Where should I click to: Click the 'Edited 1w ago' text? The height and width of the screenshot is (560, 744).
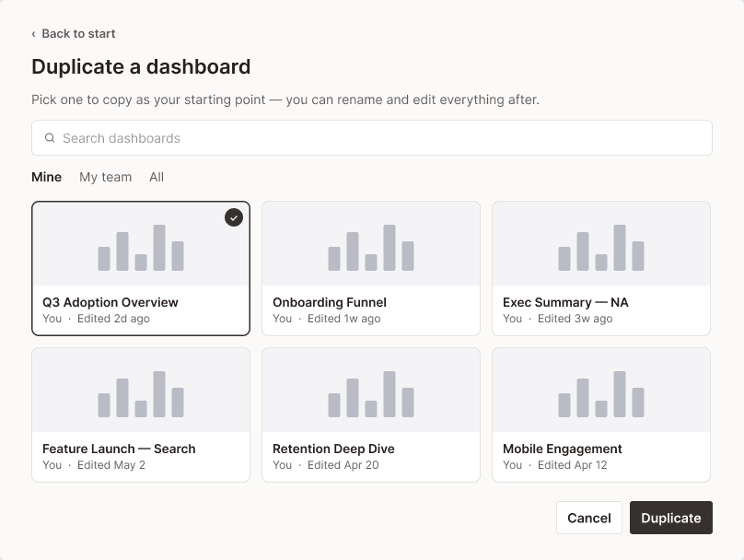click(x=344, y=319)
